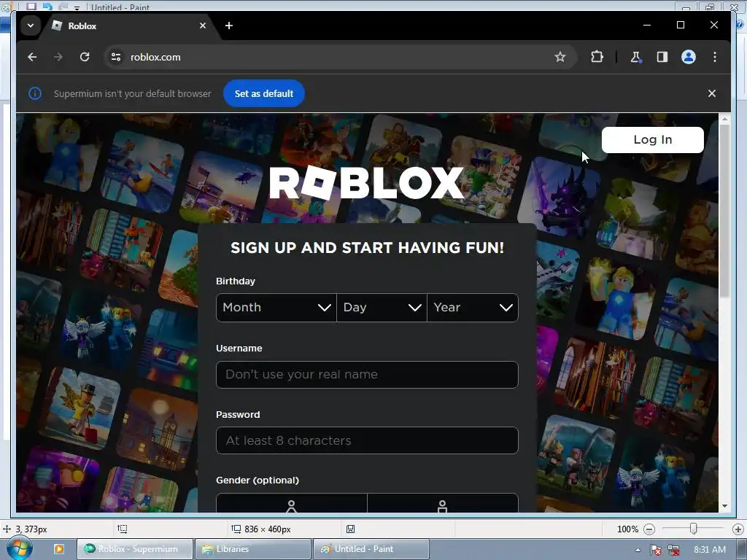This screenshot has width=747, height=560.
Task: Click the roblox.com address bar
Action: coord(341,57)
